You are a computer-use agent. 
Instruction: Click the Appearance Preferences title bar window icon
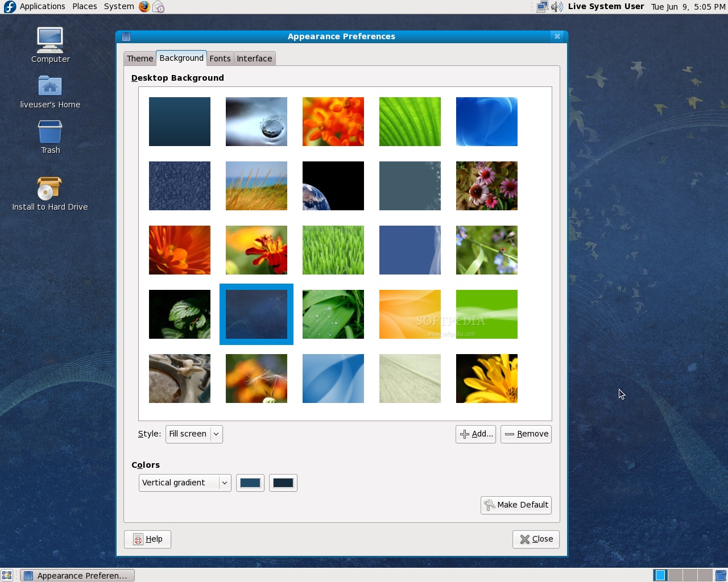tap(126, 36)
